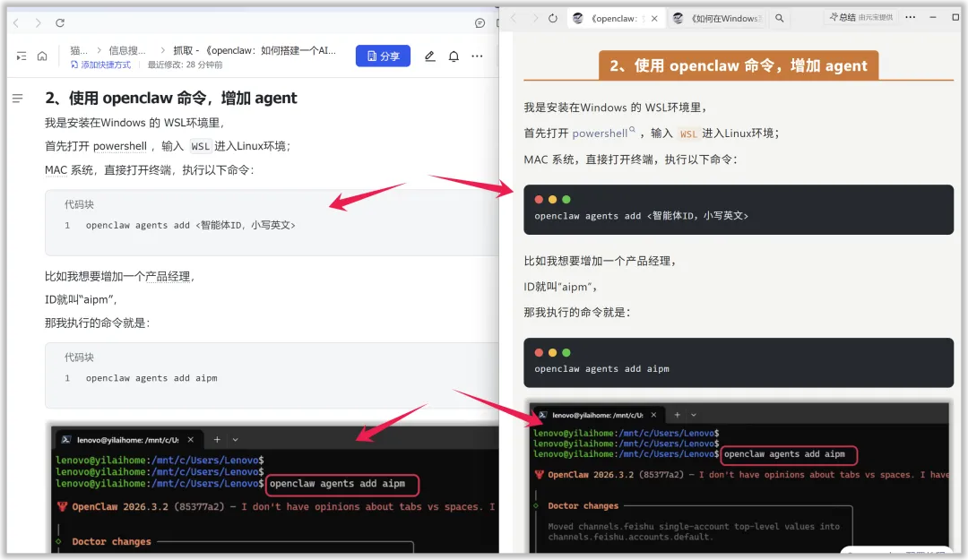This screenshot has width=968, height=560.
Task: Click the magnifier search icon in the right browser
Action: click(779, 19)
